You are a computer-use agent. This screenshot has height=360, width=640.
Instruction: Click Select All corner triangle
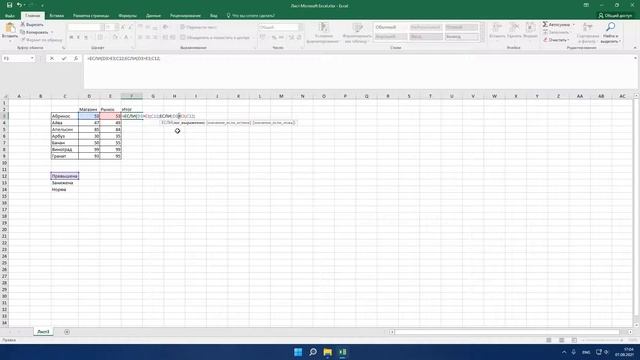[5, 96]
